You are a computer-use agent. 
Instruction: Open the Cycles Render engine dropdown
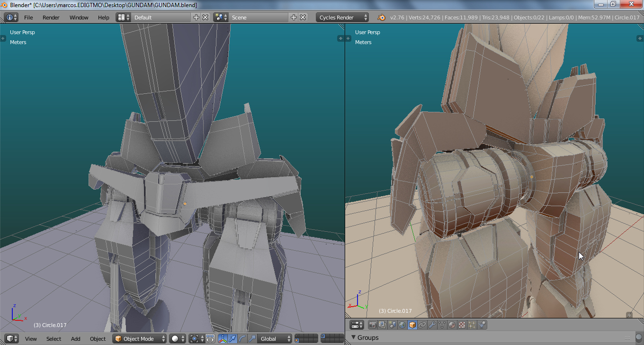tap(342, 18)
